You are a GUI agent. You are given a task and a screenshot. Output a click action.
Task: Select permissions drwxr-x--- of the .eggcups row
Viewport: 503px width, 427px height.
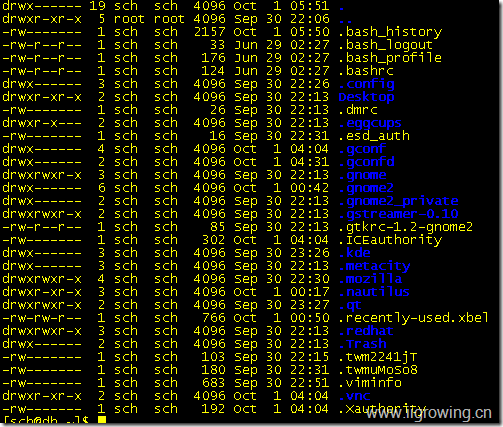(x=42, y=123)
